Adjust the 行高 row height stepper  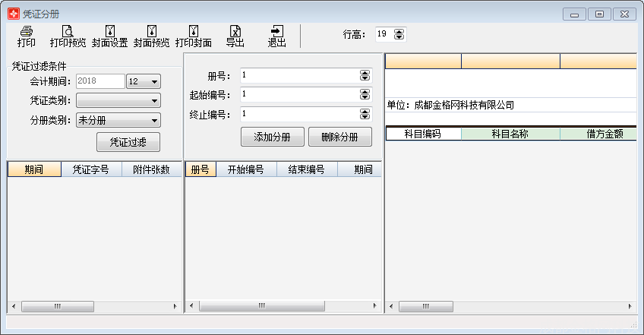[x=399, y=34]
